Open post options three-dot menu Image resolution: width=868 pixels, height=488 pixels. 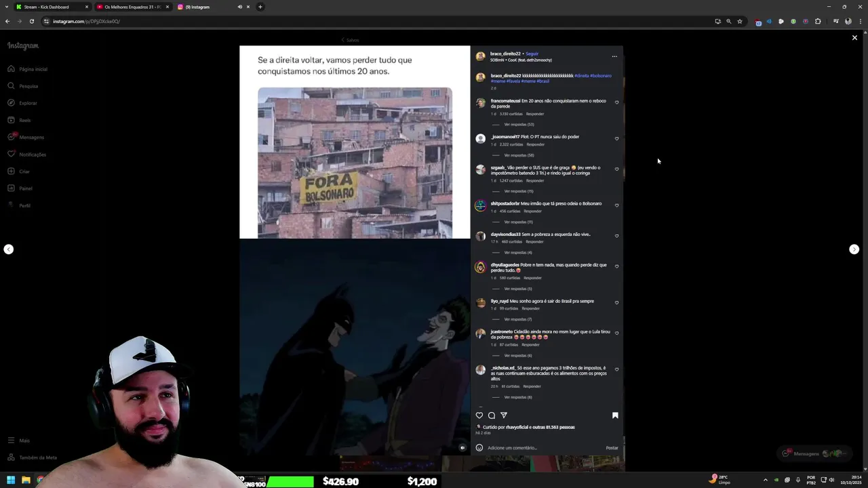coord(614,56)
